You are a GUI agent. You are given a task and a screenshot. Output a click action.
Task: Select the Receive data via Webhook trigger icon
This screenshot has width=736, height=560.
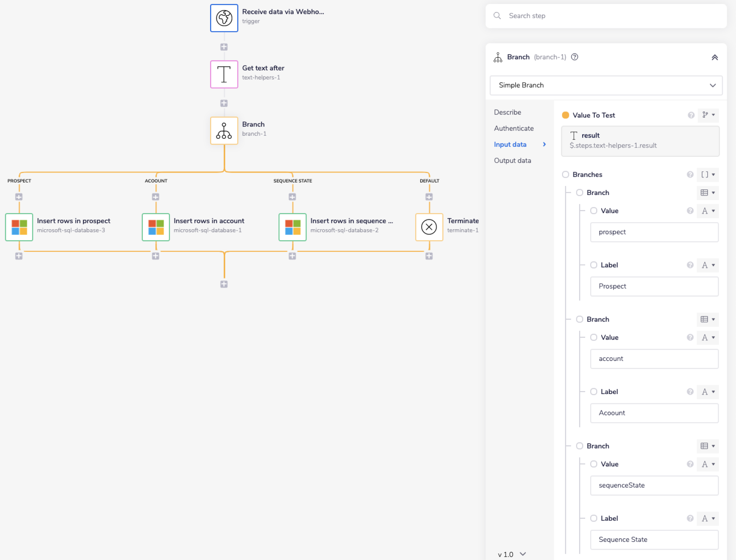pyautogui.click(x=224, y=18)
